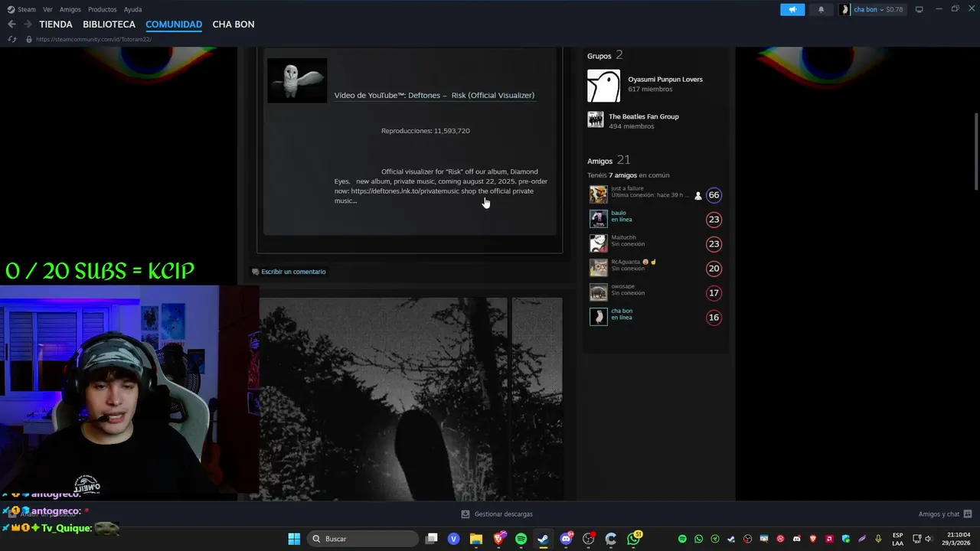Open friend cha bon avatar
Image resolution: width=980 pixels, height=551 pixels.
pos(598,317)
